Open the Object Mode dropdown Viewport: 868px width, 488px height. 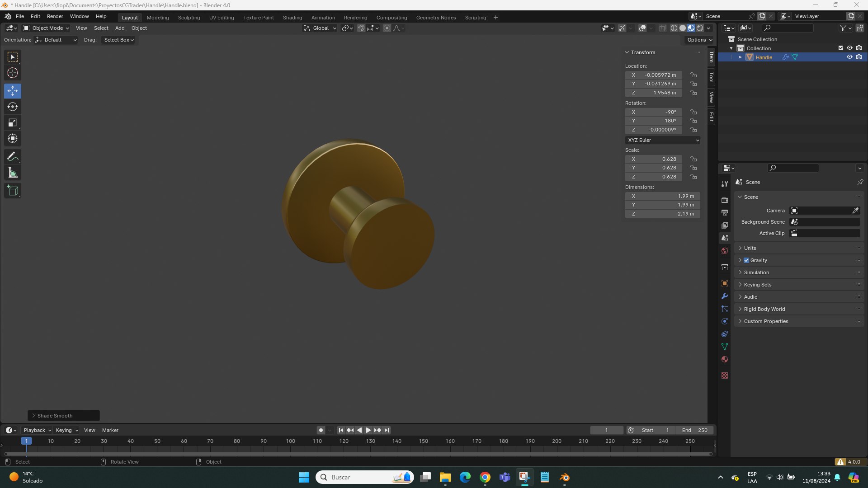[46, 28]
